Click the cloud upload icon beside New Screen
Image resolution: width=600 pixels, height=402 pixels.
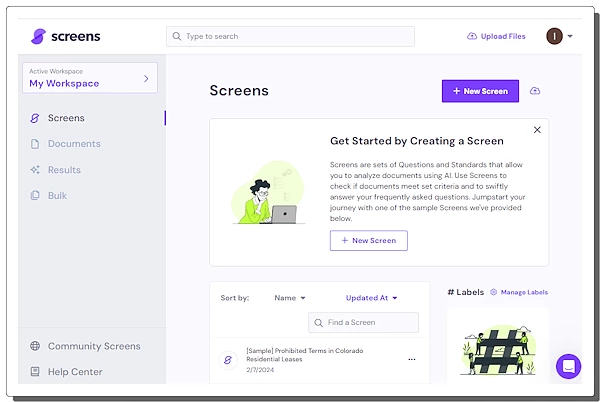[535, 91]
